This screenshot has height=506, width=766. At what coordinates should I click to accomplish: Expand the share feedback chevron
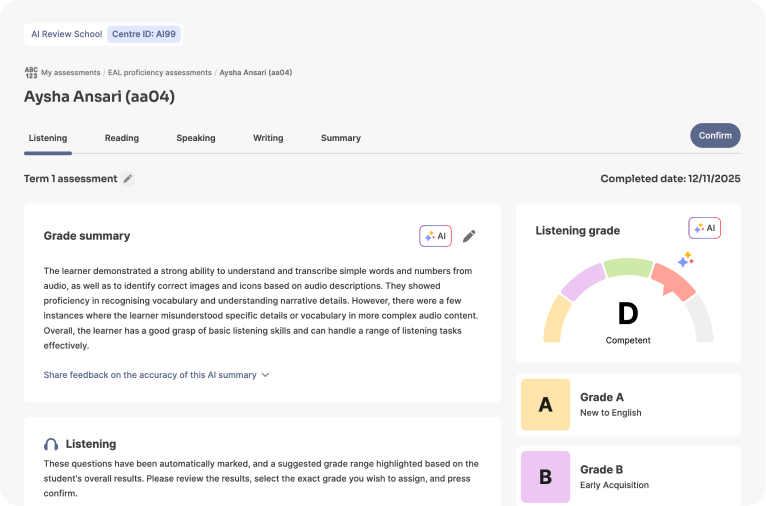click(265, 375)
